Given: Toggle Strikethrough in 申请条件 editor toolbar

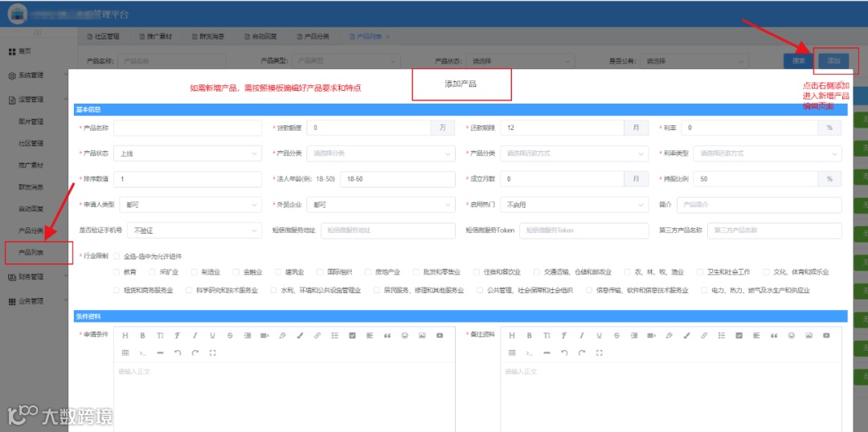Looking at the screenshot, I should pyautogui.click(x=230, y=335).
